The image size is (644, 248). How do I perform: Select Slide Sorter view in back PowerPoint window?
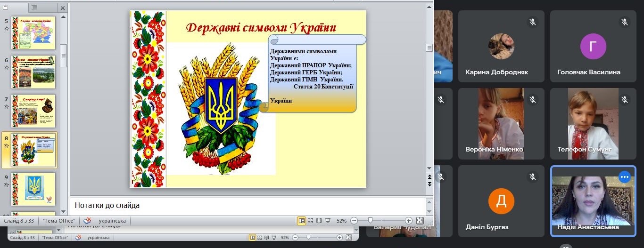(260, 238)
